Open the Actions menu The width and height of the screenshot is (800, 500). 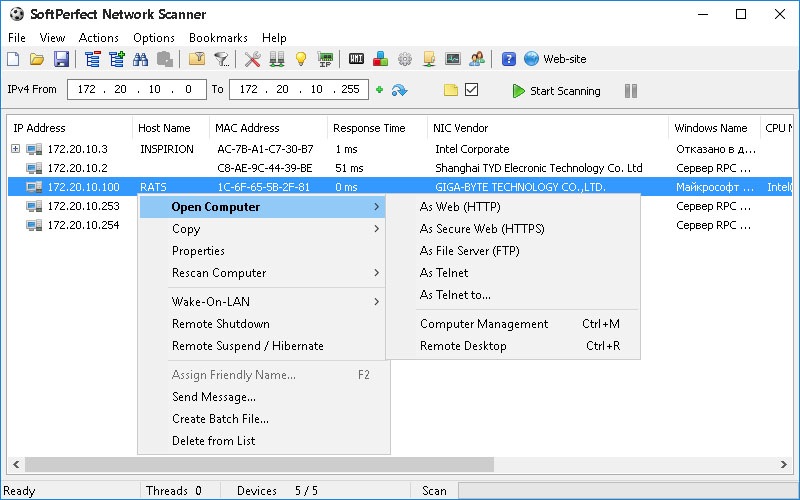98,38
